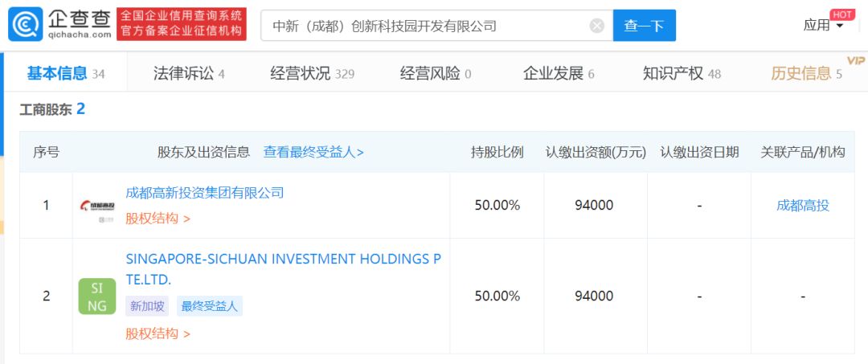Open 成都高新投资集团有限公司 company link

[x=205, y=193]
